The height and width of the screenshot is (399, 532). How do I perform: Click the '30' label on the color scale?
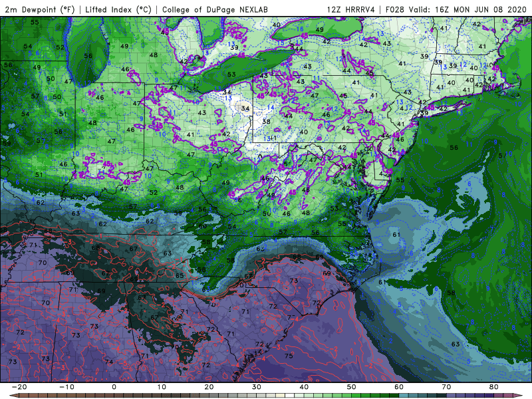click(257, 387)
